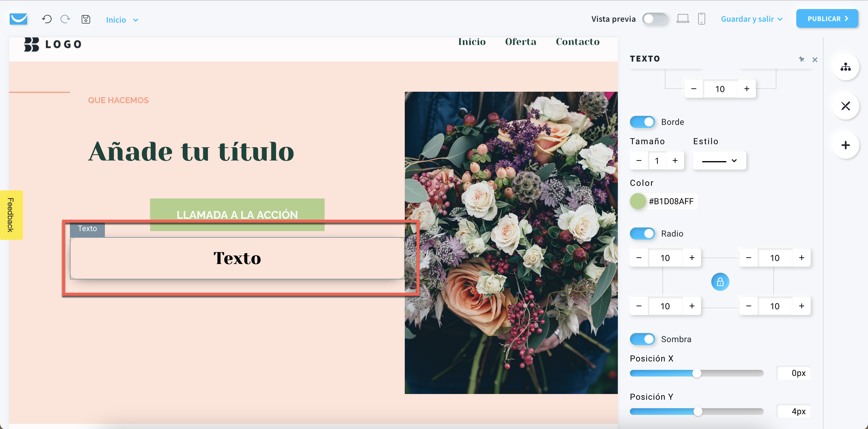Viewport: 868px width, 429px height.
Task: Open the yellow Feedback tab
Action: coord(11,215)
